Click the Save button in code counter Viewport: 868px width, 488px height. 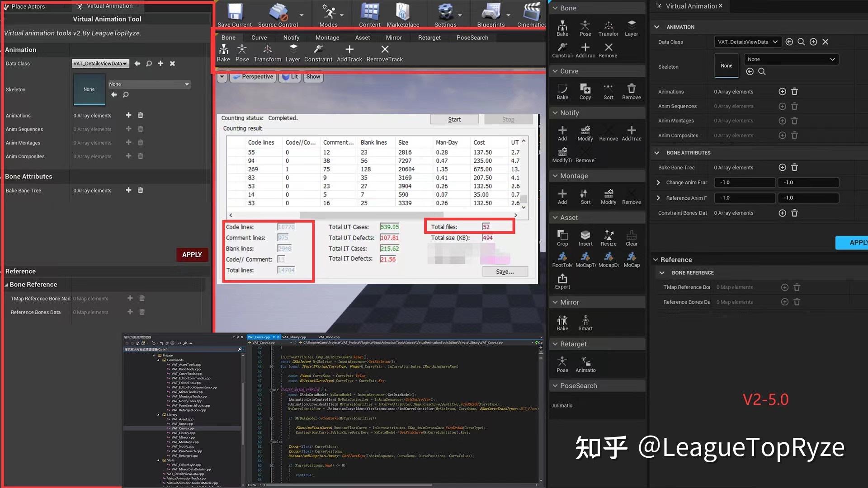coord(505,272)
